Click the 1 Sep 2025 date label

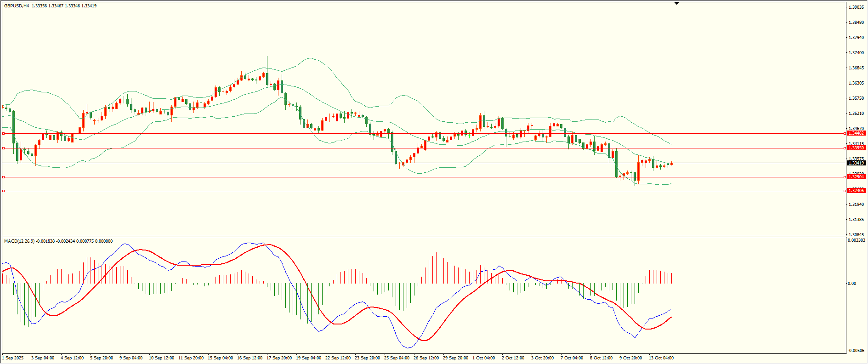[x=13, y=358]
